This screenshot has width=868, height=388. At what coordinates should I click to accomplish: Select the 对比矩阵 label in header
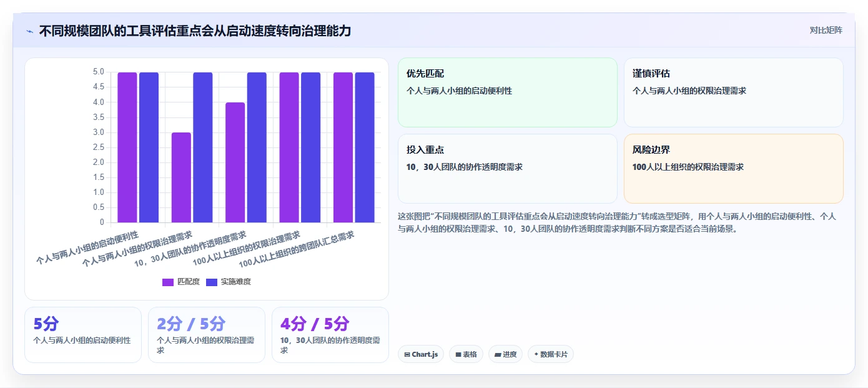tap(826, 30)
